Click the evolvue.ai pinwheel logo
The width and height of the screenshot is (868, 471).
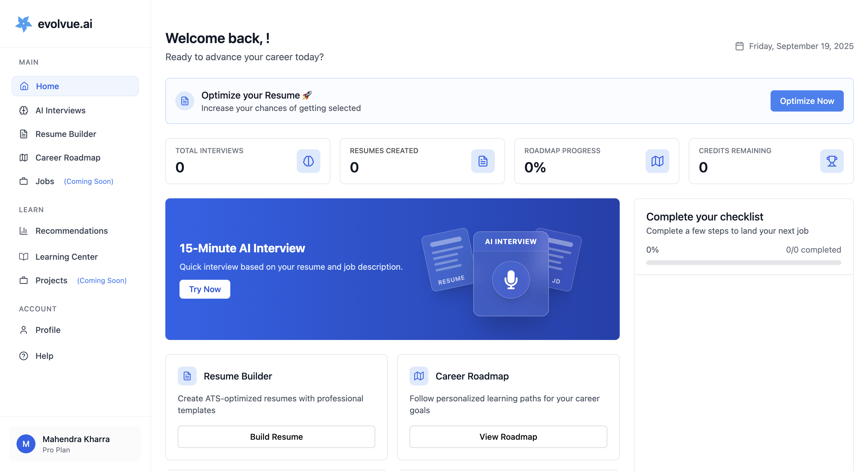23,24
